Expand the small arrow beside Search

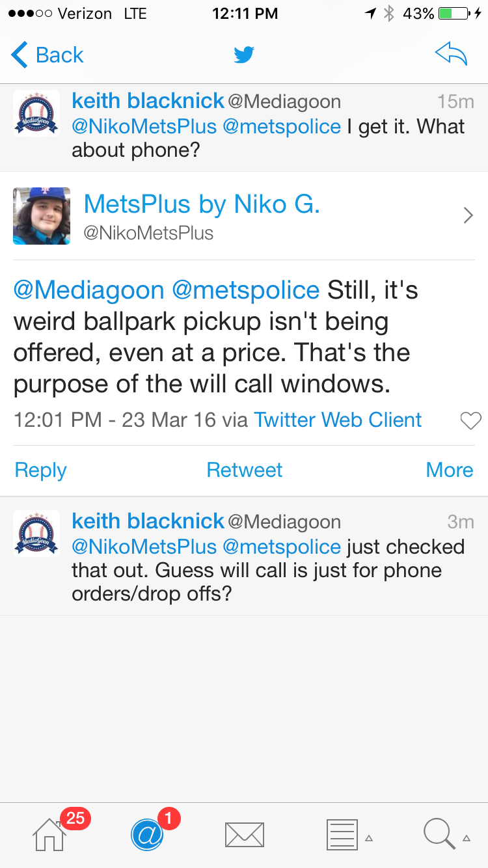[467, 838]
